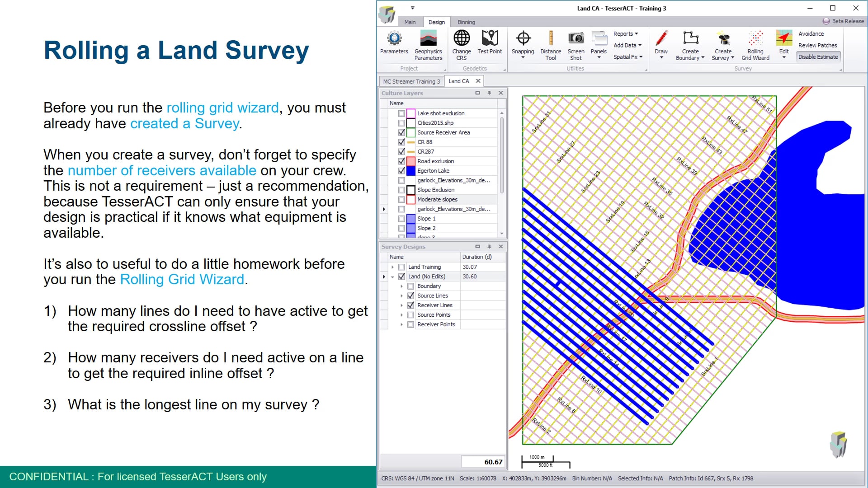Enable the Snapping tool
868x488 pixels.
pyautogui.click(x=523, y=43)
